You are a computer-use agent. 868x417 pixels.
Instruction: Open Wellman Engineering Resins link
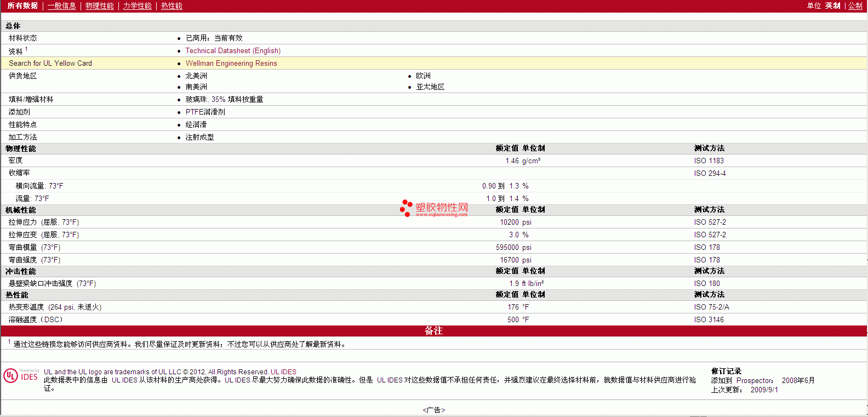click(231, 63)
